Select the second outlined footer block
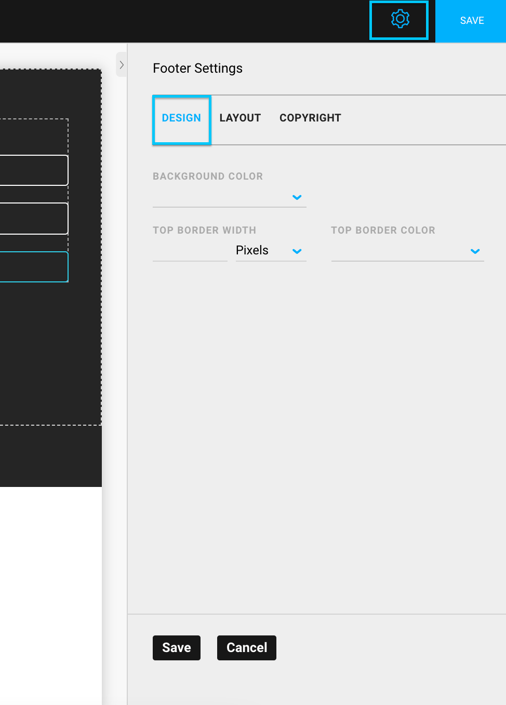The image size is (506, 705). [x=34, y=219]
